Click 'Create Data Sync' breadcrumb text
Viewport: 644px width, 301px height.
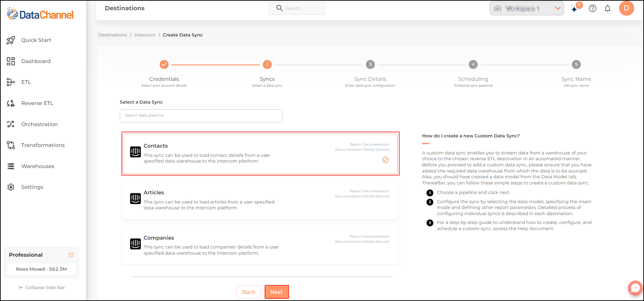[x=183, y=35]
